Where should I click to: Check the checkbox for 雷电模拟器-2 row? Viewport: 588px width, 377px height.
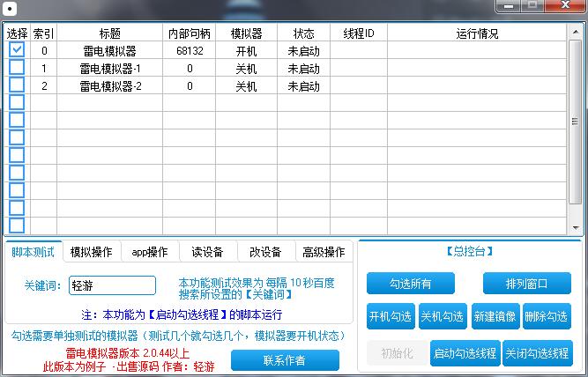pos(17,85)
